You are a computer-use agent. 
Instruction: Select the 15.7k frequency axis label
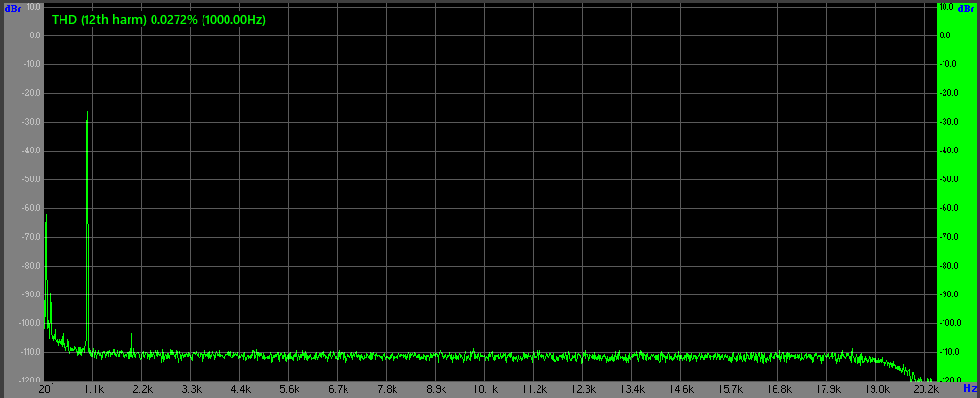(730, 390)
